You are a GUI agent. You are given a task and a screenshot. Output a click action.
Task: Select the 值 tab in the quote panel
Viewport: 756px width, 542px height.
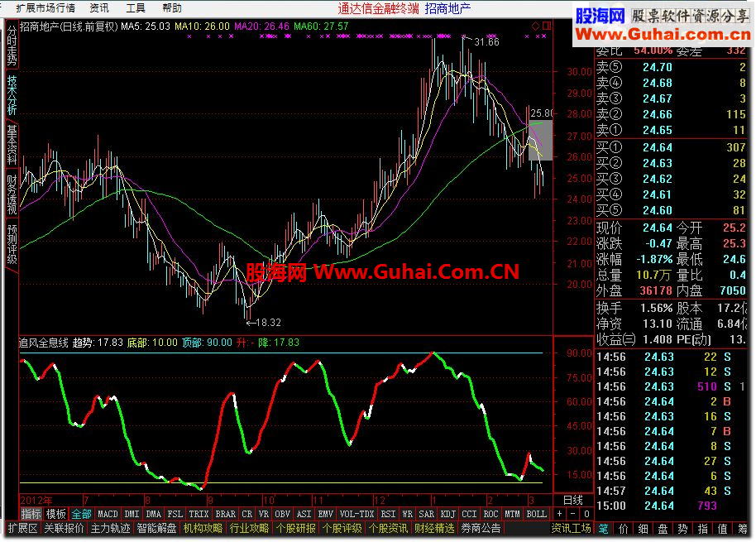722,529
